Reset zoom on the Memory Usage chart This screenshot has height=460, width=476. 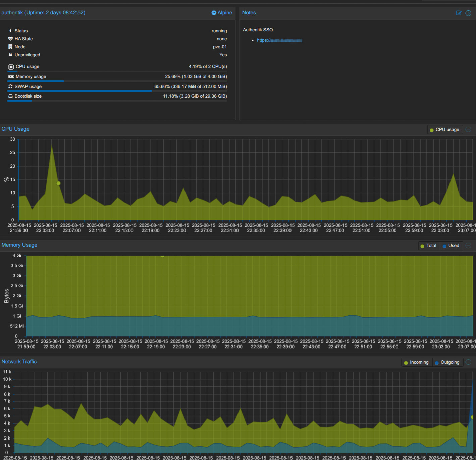pyautogui.click(x=468, y=246)
